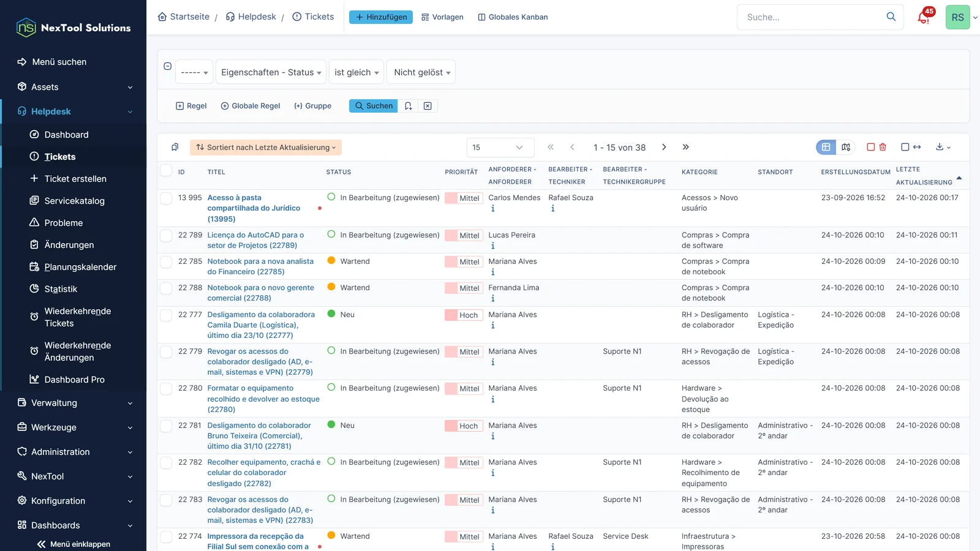The image size is (980, 551).
Task: Click the 'Globale Regel' button
Action: 251,106
